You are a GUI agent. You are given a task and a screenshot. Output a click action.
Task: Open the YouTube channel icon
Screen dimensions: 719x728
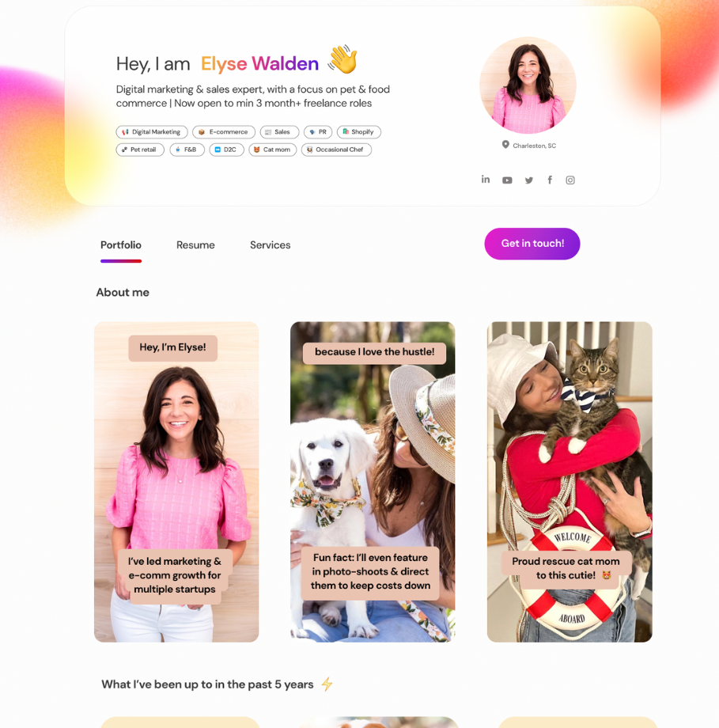coord(507,180)
